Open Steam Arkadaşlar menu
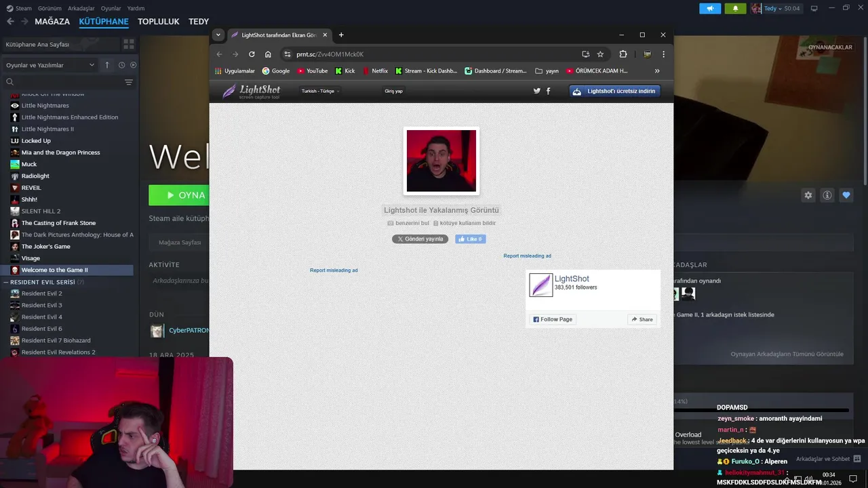 point(81,8)
